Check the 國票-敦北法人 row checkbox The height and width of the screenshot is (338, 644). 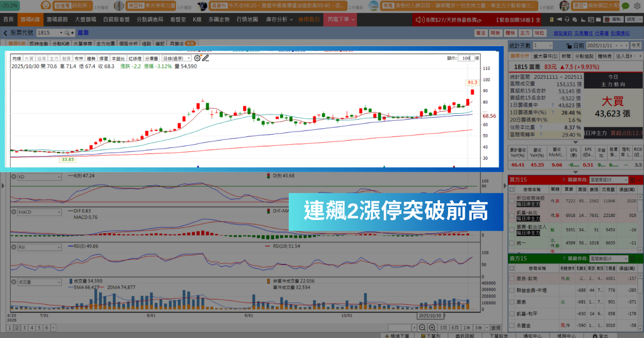[x=513, y=230]
